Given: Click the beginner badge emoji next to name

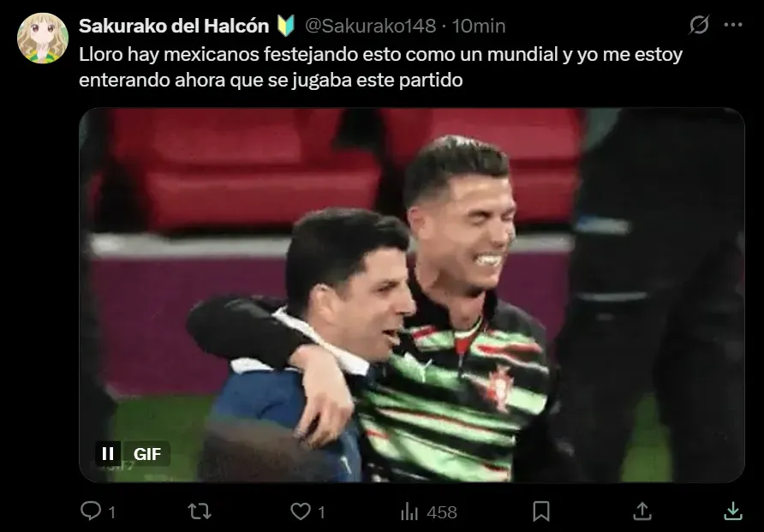Looking at the screenshot, I should [286, 26].
